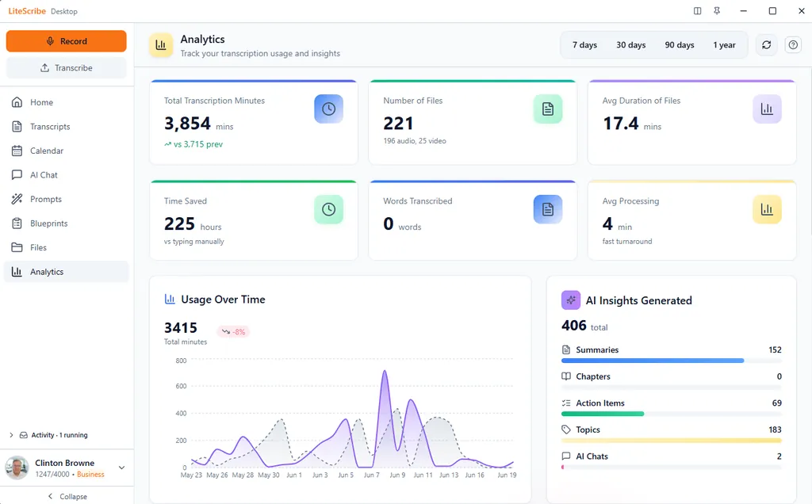Select the 90 days range
This screenshot has height=504, width=812.
[x=680, y=45]
